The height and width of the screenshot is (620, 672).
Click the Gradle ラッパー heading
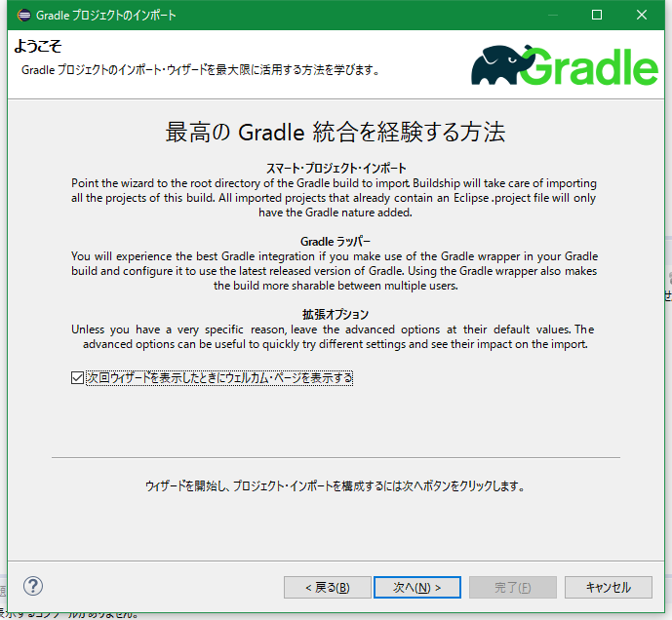(x=336, y=242)
